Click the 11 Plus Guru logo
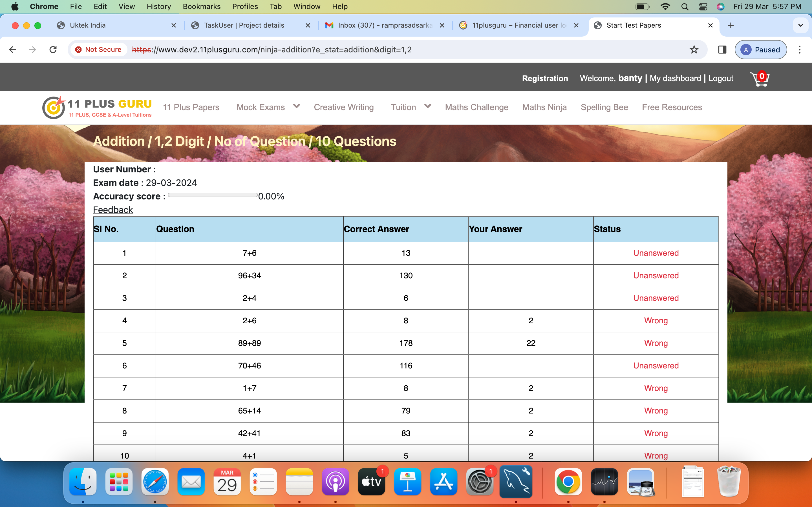Viewport: 812px width, 507px height. (97, 107)
